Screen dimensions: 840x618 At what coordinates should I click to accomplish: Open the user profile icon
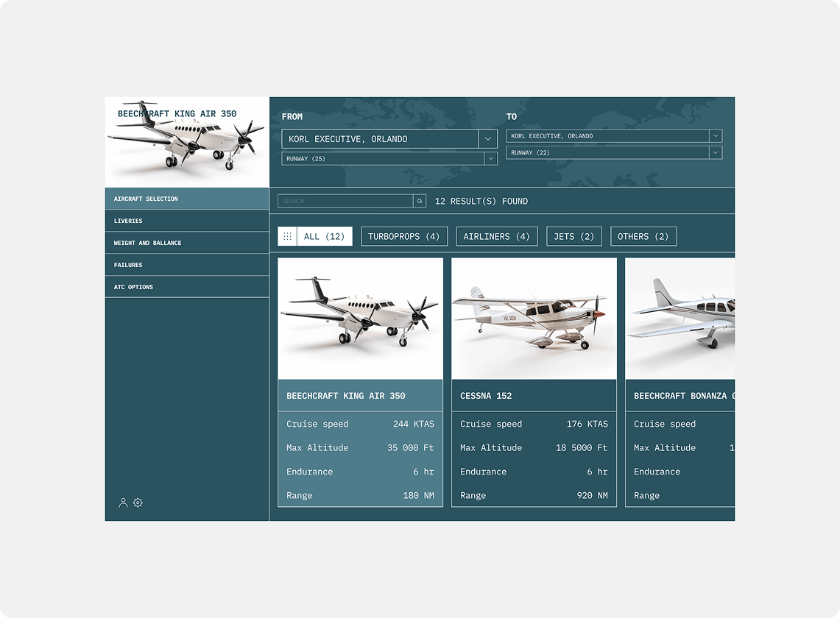tap(123, 502)
